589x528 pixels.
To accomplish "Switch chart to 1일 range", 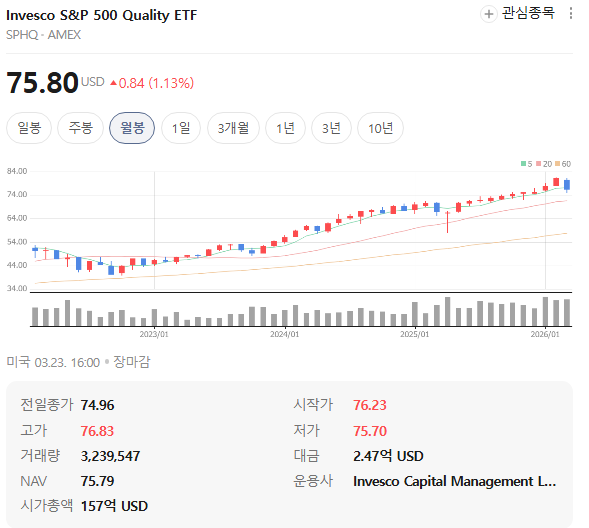I will [x=181, y=128].
